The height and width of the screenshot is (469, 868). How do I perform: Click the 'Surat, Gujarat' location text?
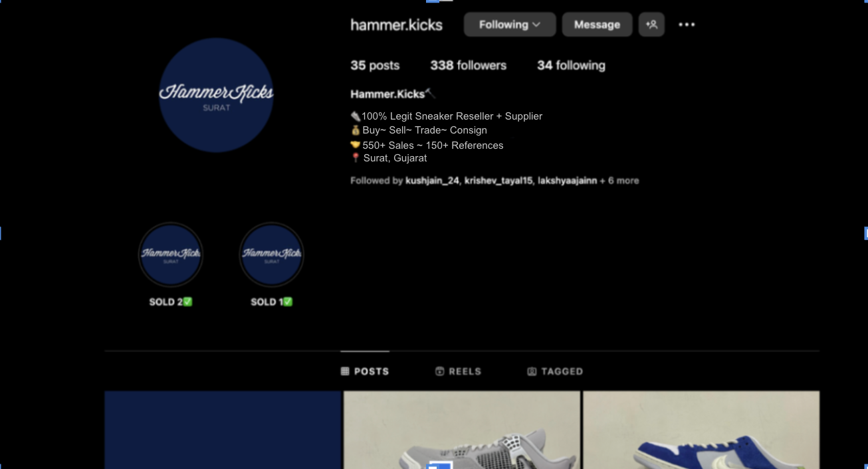395,158
